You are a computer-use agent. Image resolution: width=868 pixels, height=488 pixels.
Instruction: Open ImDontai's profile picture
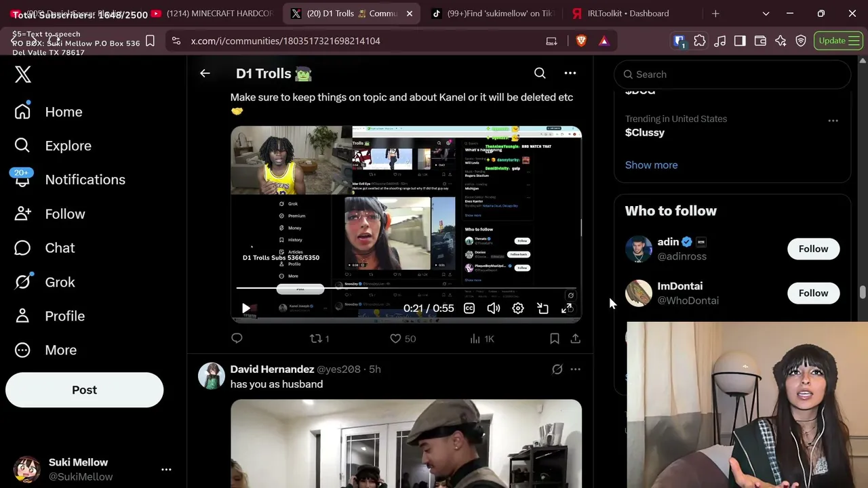click(x=639, y=293)
